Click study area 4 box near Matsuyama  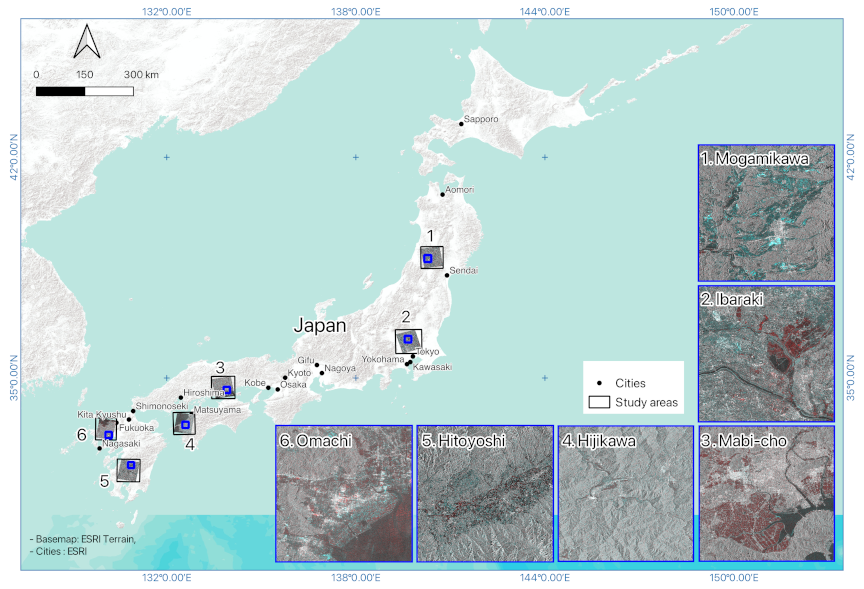(x=184, y=423)
